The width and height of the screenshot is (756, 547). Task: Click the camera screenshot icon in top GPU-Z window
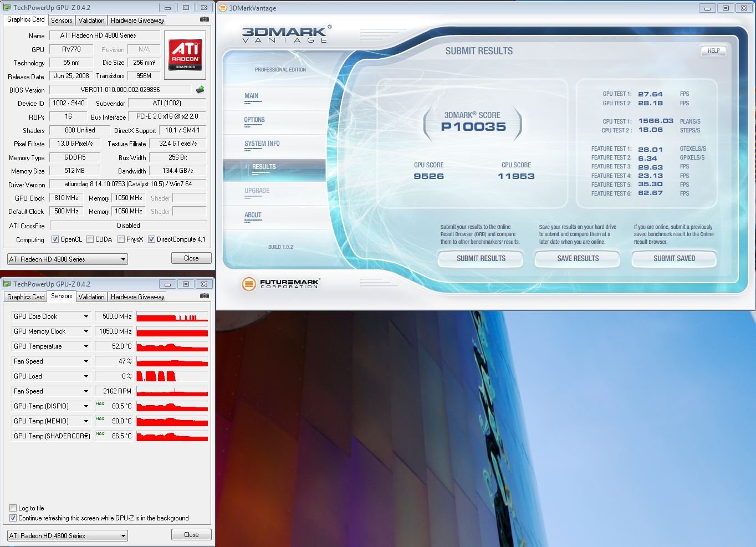coord(205,19)
